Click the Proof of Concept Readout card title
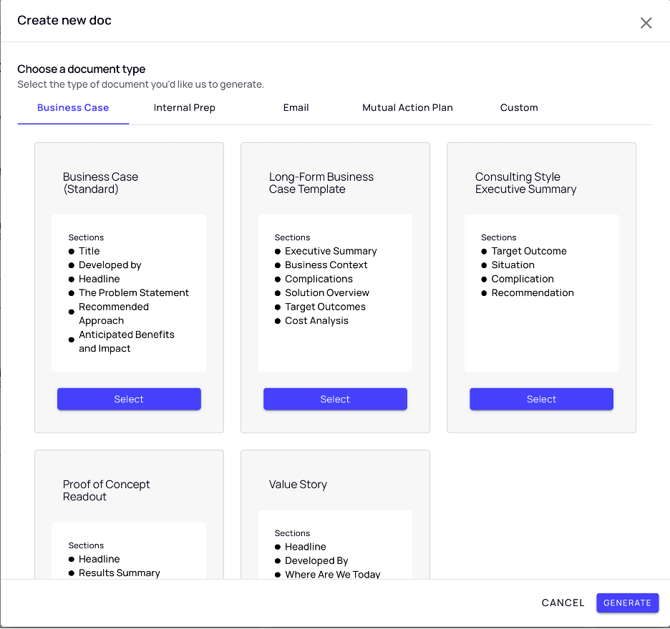Screen dimensions: 670x629 point(106,490)
